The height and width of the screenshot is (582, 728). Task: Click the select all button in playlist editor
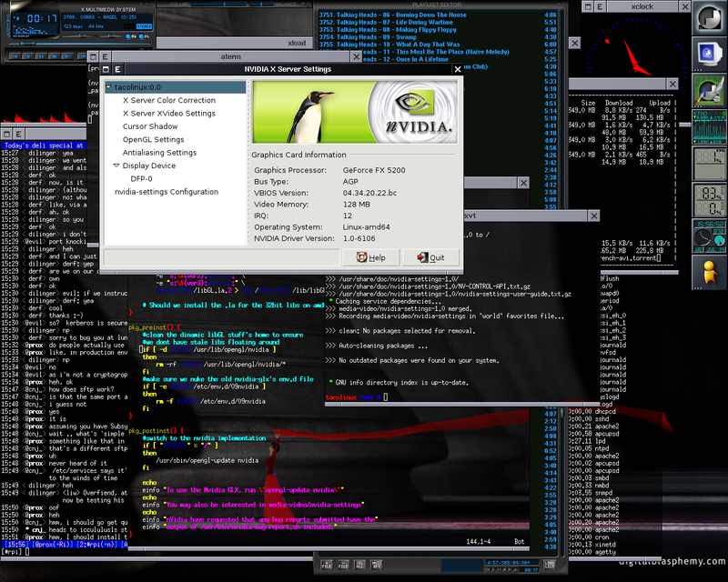(359, 565)
